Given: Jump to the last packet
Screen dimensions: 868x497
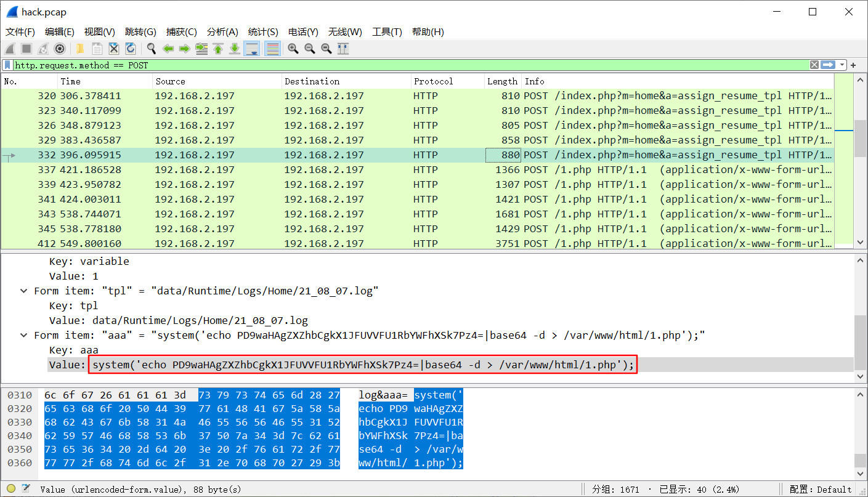Looking at the screenshot, I should click(234, 49).
